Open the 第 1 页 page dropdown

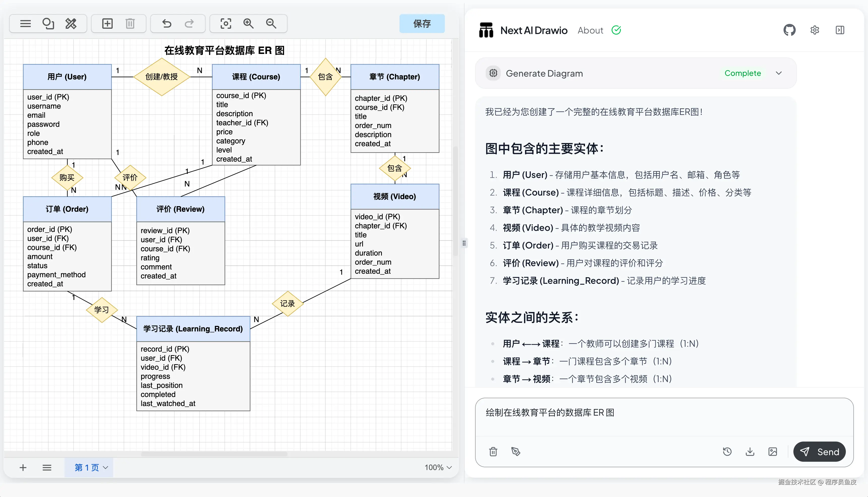91,467
